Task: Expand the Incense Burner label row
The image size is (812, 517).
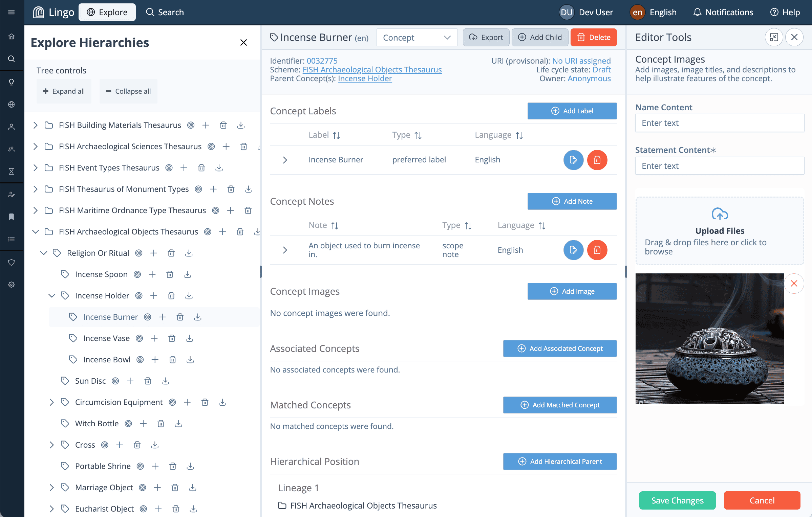Action: tap(285, 160)
